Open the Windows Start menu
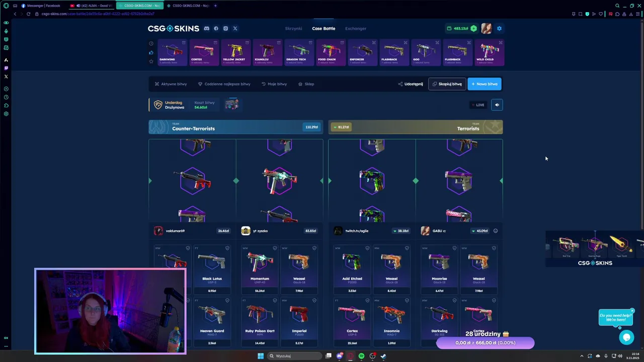Viewport: 644px width, 362px height. coord(261,356)
